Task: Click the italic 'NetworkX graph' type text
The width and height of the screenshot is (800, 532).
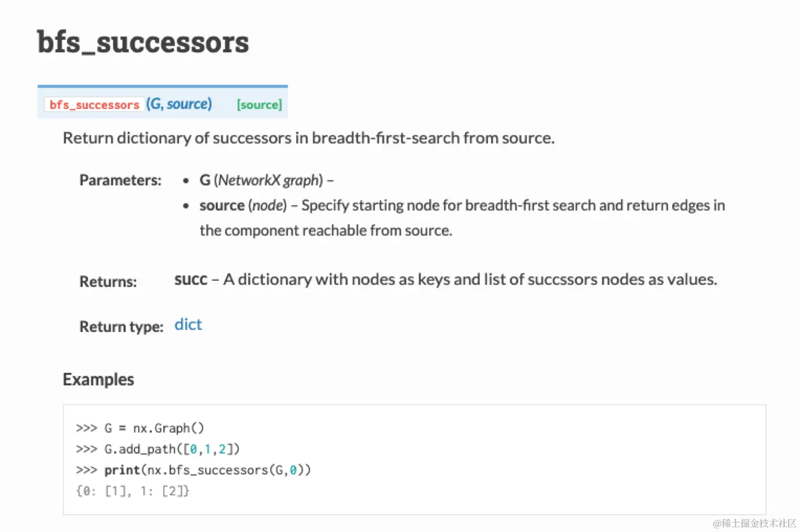Action: [270, 180]
